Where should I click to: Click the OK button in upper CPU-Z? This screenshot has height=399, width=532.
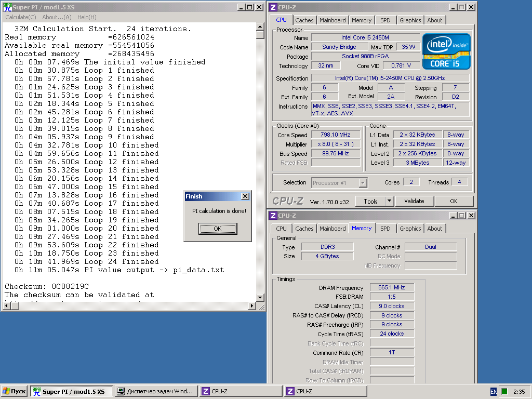(454, 201)
